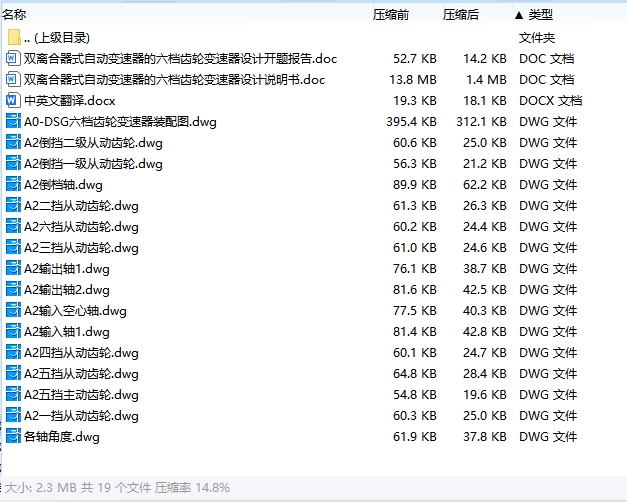Sort by the 压缩后 column header
Viewport: 627px width, 502px height.
[461, 15]
